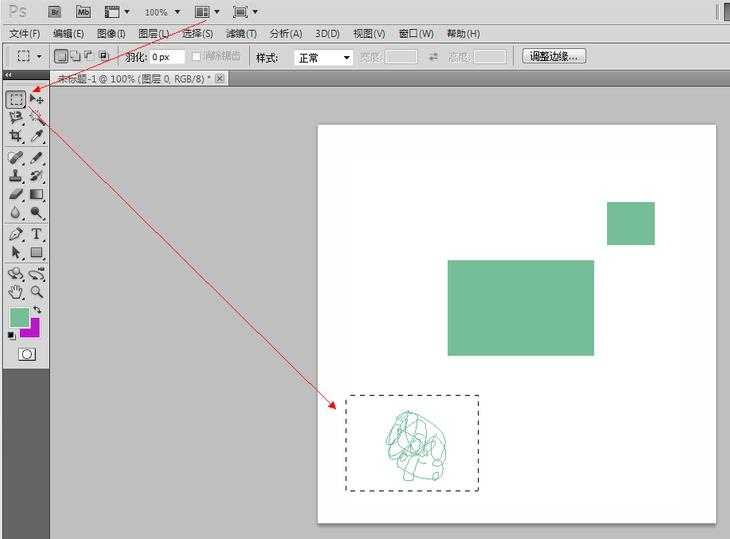The width and height of the screenshot is (730, 539).
Task: Click the Zoom tool magnifier
Action: click(x=37, y=292)
